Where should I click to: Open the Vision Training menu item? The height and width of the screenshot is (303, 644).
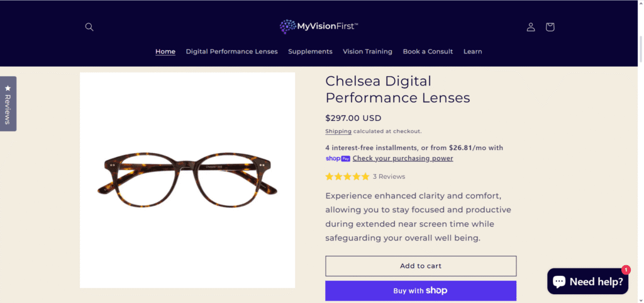pos(367,52)
